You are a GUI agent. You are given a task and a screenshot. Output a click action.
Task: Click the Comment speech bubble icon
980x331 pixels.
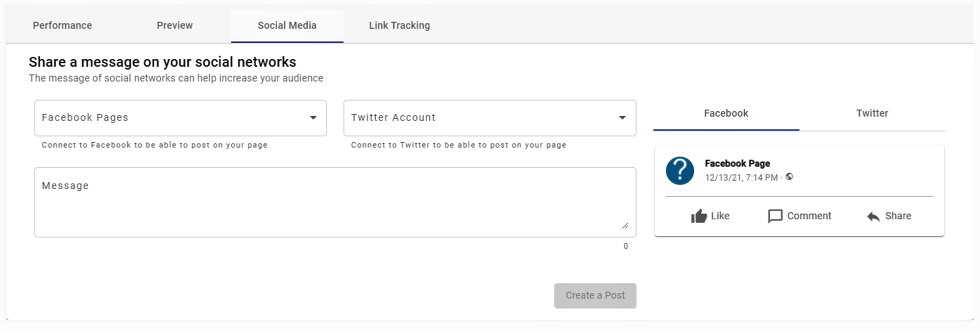click(x=775, y=216)
